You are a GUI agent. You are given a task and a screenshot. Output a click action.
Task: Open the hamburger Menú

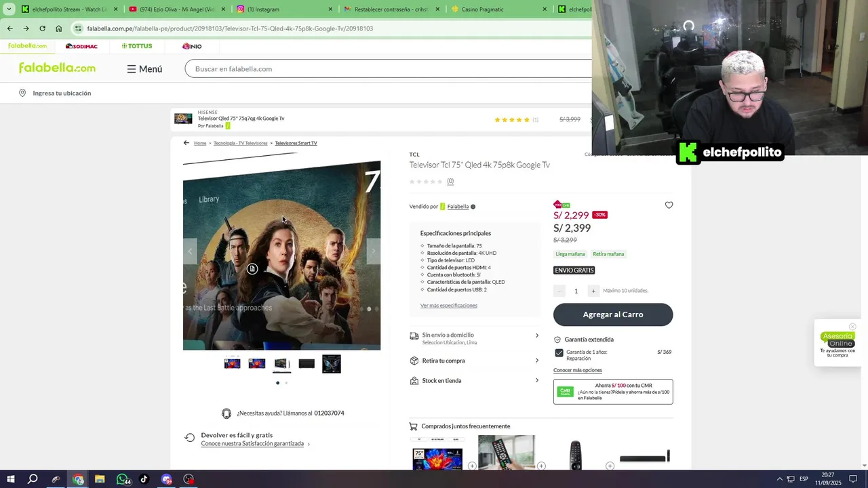pos(144,69)
